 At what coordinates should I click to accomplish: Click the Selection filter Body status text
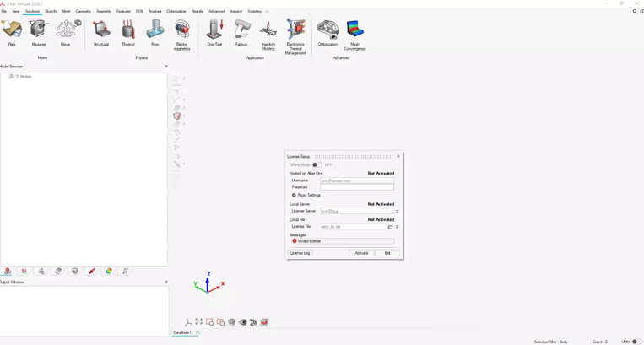pos(551,342)
